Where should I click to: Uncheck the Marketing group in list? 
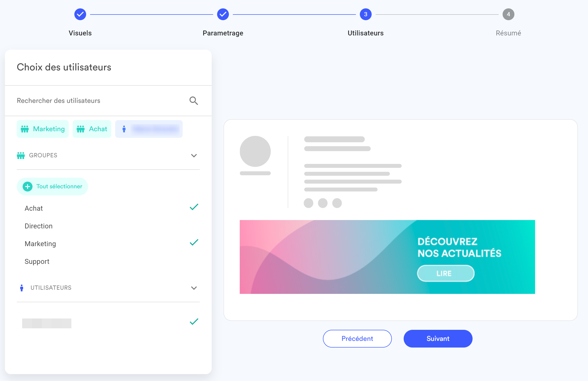click(x=194, y=242)
